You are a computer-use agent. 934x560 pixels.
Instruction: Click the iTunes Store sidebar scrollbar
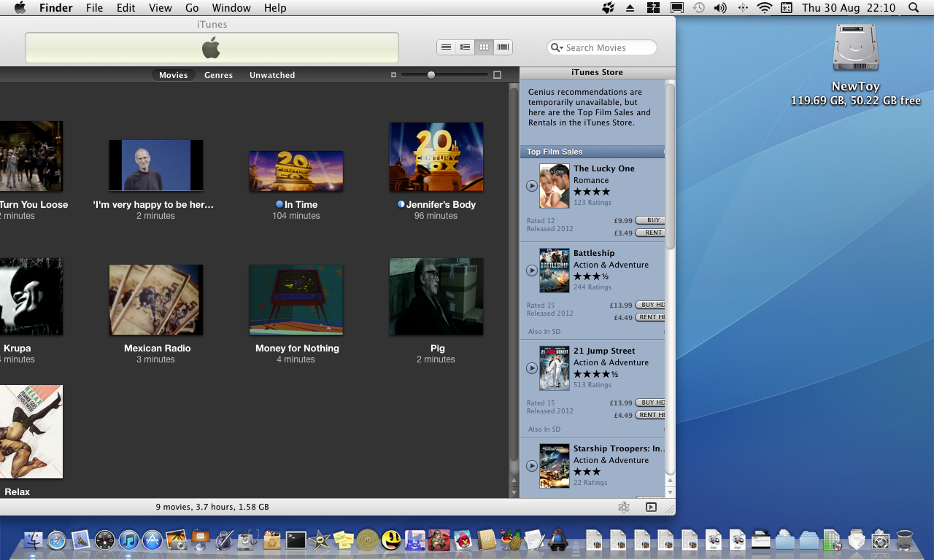click(x=670, y=168)
